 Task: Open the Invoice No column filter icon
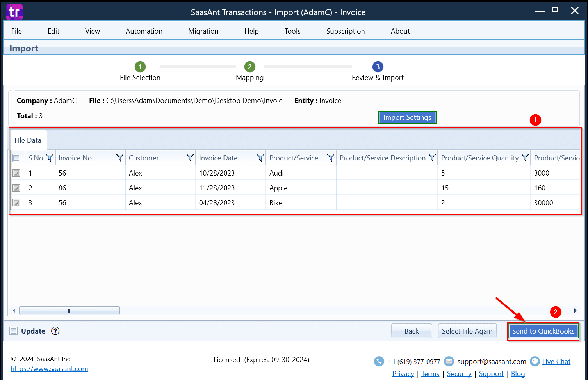pos(120,158)
